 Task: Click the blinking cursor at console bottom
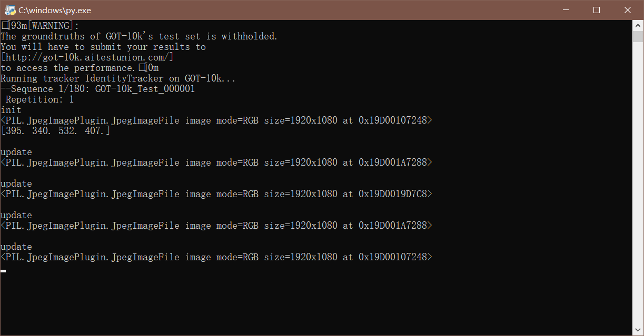pos(3,271)
